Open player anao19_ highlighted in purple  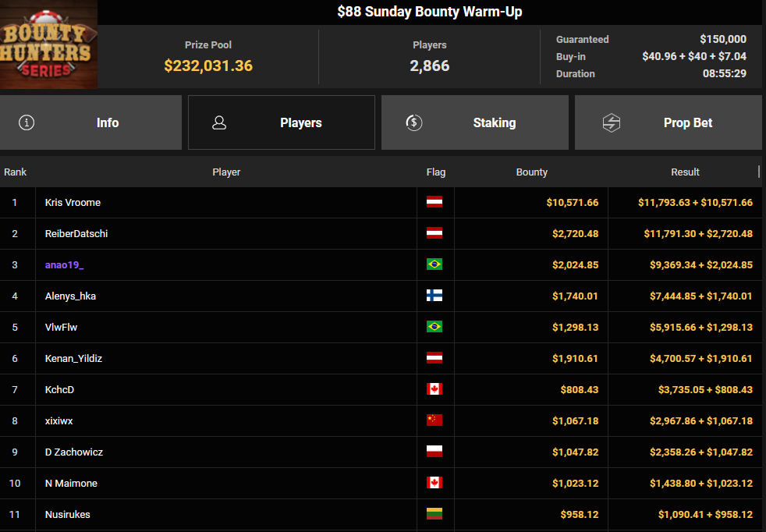[64, 264]
